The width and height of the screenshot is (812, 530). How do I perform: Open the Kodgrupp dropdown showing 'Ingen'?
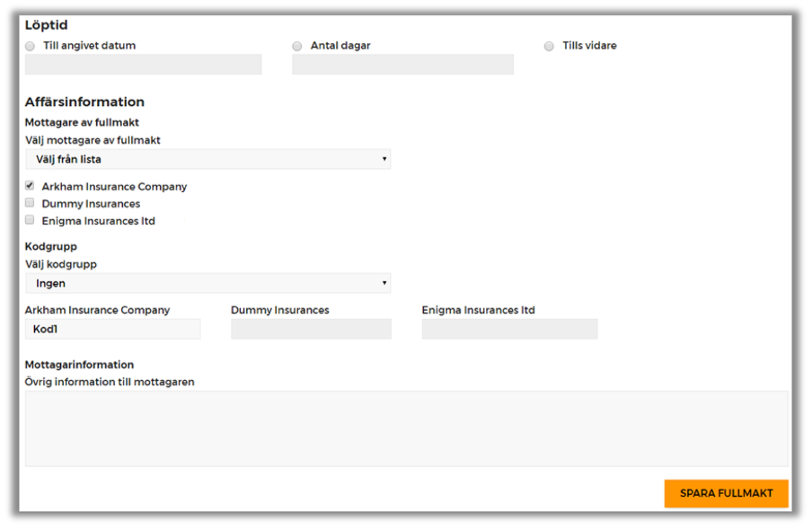tap(207, 283)
